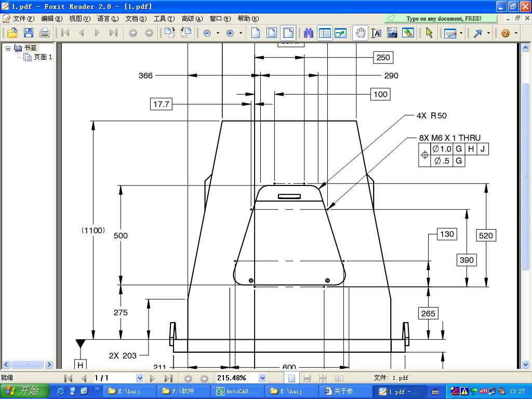Screen dimensions: 532x399
Task: Open the 高级(A) menu
Action: pyautogui.click(x=192, y=19)
